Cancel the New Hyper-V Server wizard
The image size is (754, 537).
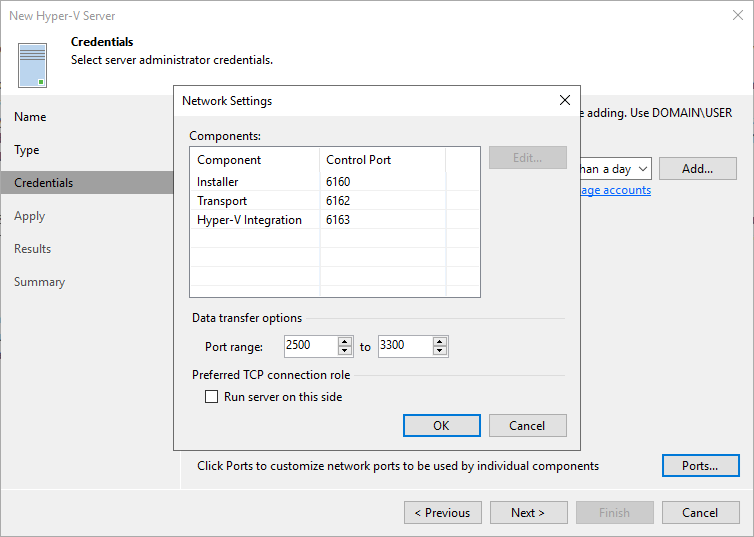coord(701,512)
